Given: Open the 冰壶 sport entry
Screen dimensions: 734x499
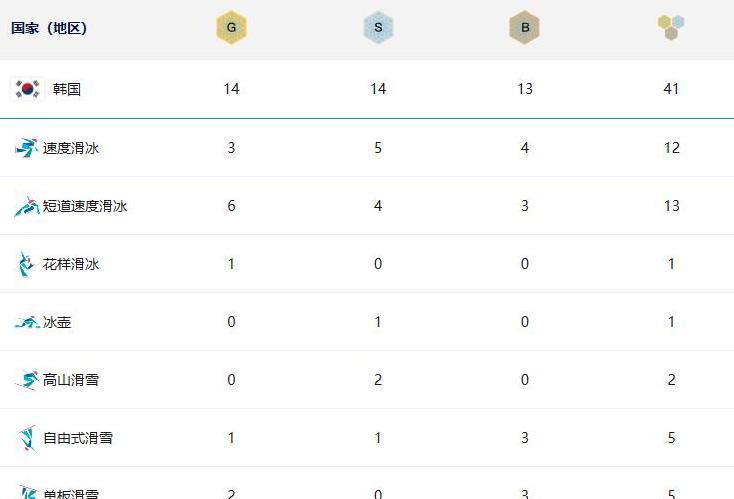Looking at the screenshot, I should (57, 322).
